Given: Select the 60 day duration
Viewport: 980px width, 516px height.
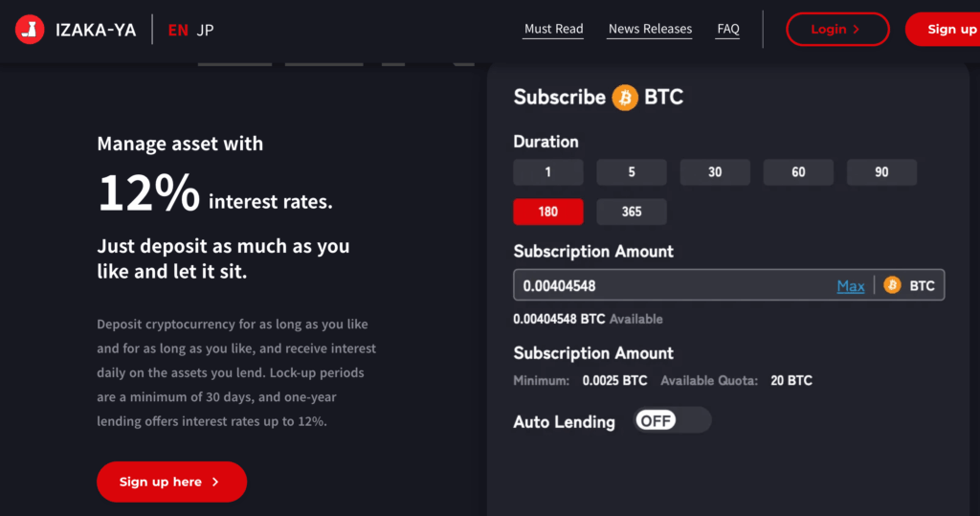Looking at the screenshot, I should (798, 172).
